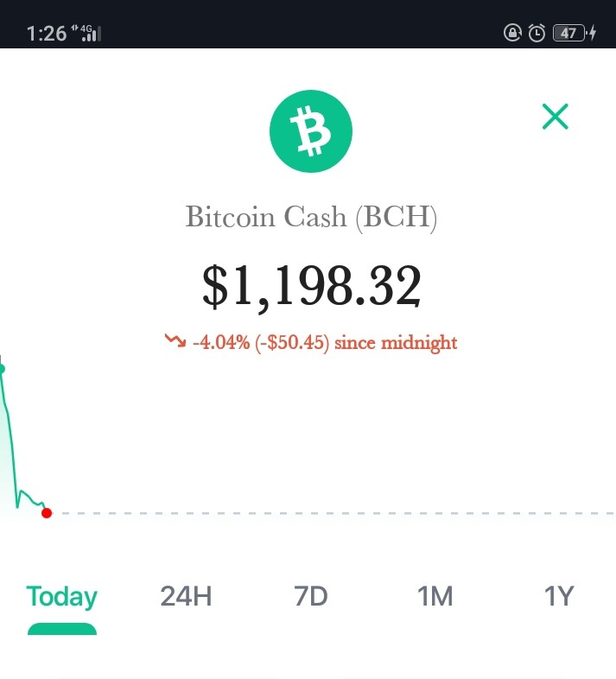Select the Today chart range tab

[x=62, y=597]
